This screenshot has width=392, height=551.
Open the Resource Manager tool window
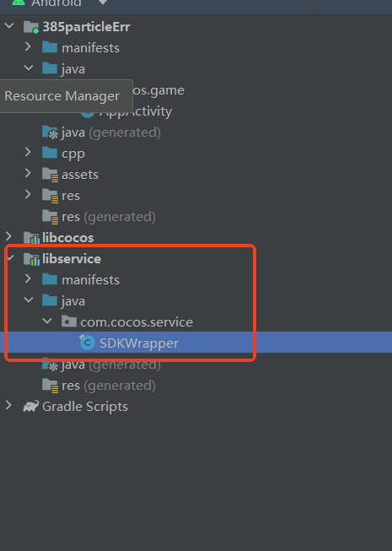[62, 96]
